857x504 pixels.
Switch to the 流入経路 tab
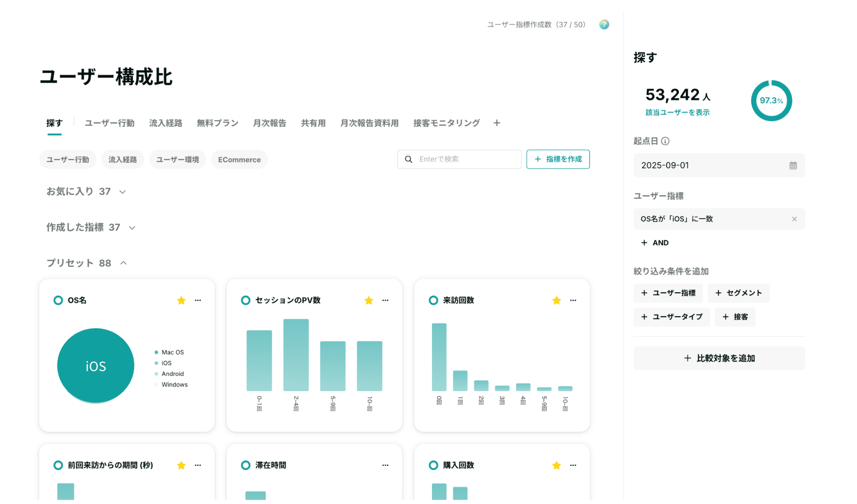(x=166, y=123)
